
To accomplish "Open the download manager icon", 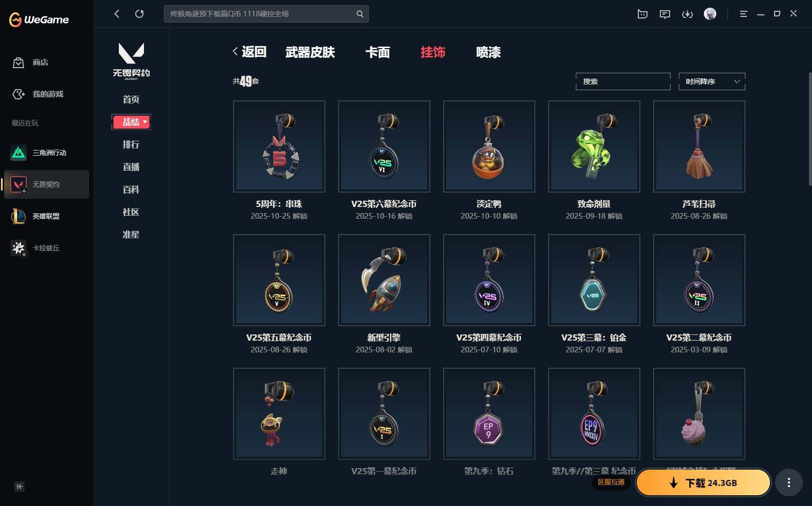I will [688, 14].
